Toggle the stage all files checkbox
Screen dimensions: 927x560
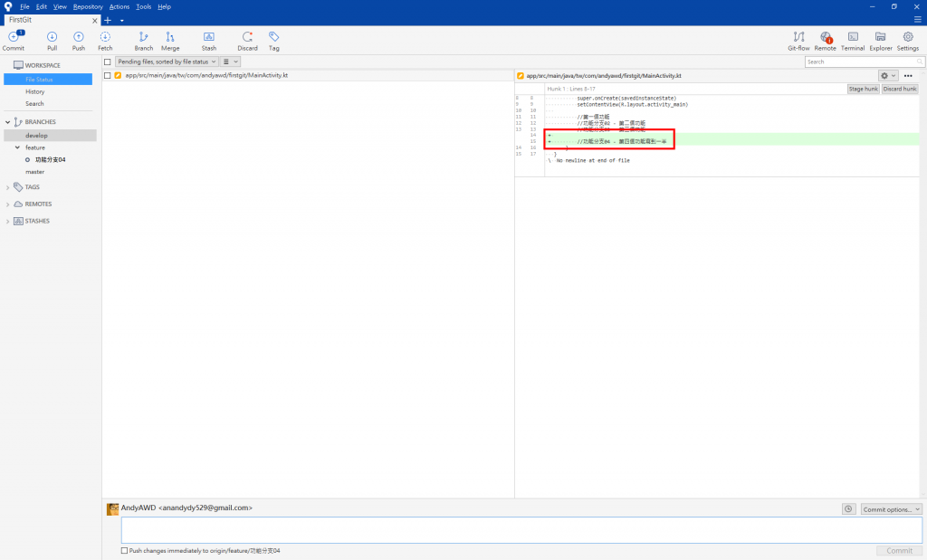point(107,62)
